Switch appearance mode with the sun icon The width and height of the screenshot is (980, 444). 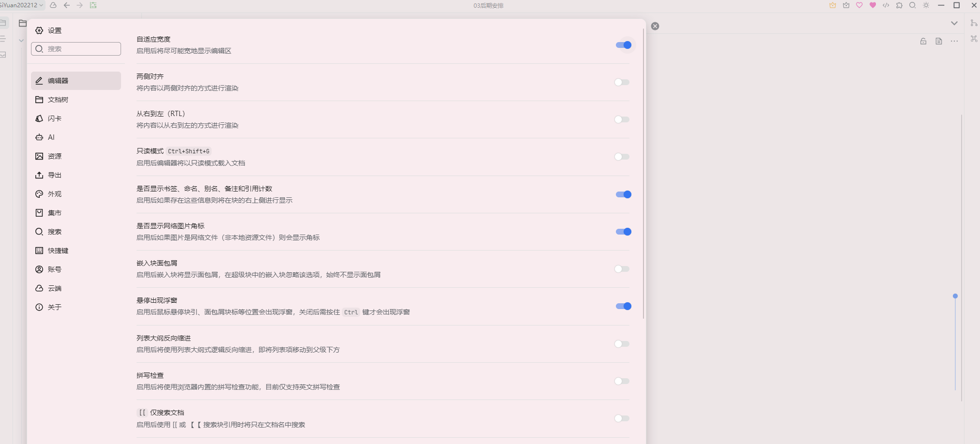click(x=926, y=5)
